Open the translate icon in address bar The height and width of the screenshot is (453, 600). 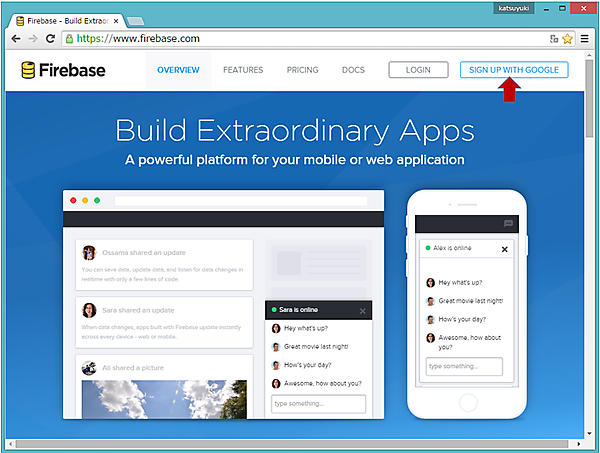click(x=554, y=39)
